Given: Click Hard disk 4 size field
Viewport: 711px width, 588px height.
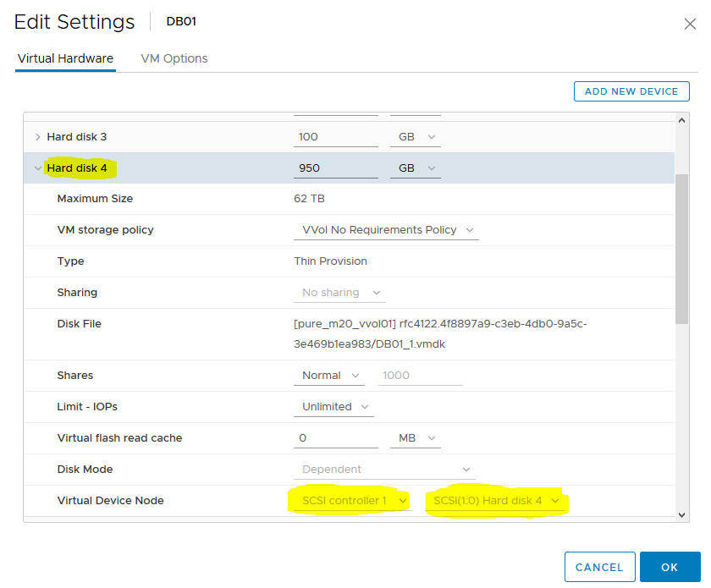Looking at the screenshot, I should pyautogui.click(x=335, y=168).
